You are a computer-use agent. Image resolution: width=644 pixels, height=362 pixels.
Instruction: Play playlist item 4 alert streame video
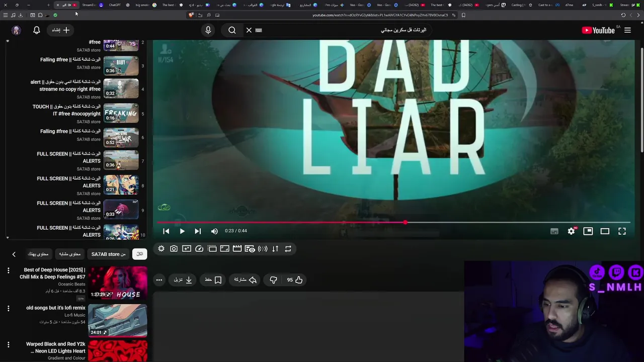coord(121,89)
